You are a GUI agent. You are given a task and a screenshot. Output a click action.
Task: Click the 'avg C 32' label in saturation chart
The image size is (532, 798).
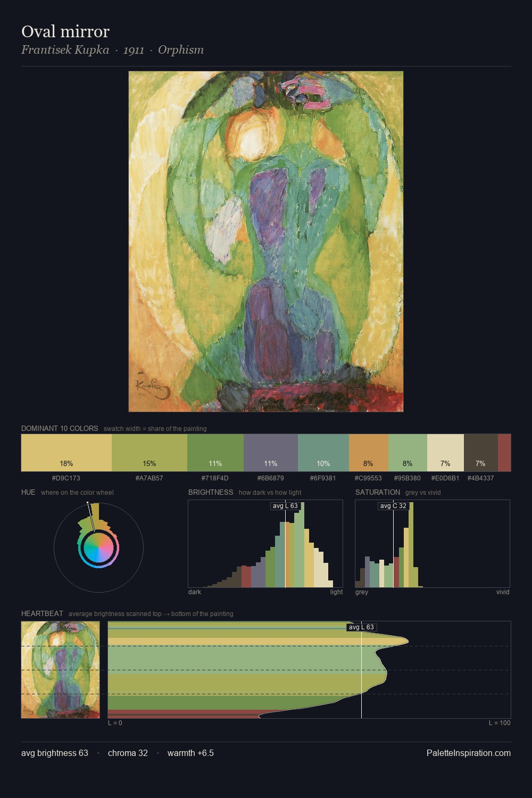point(393,506)
